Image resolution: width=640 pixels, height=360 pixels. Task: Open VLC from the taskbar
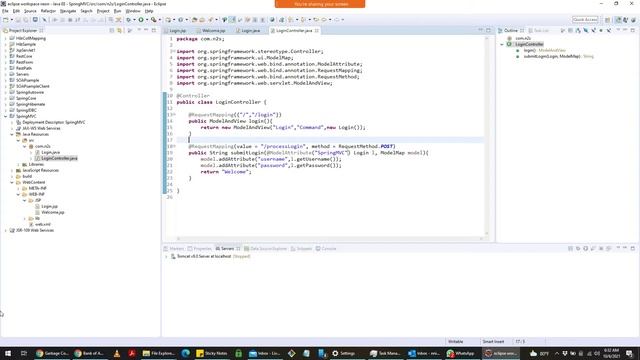pyautogui.click(x=117, y=353)
